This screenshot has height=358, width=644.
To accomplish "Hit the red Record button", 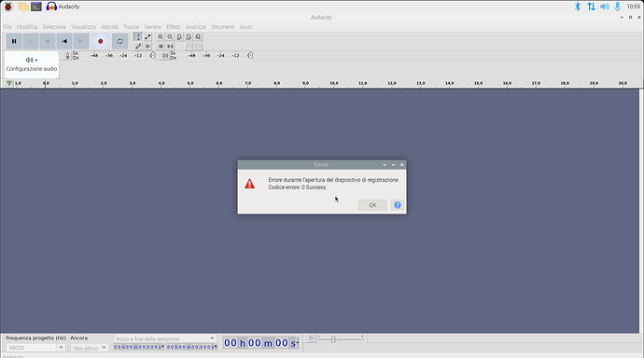I will [x=101, y=41].
